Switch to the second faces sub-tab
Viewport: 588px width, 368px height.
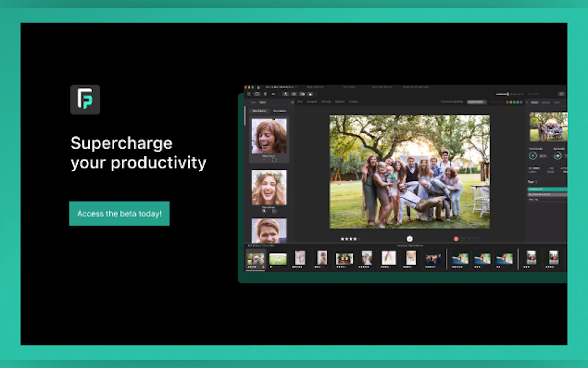tap(279, 111)
